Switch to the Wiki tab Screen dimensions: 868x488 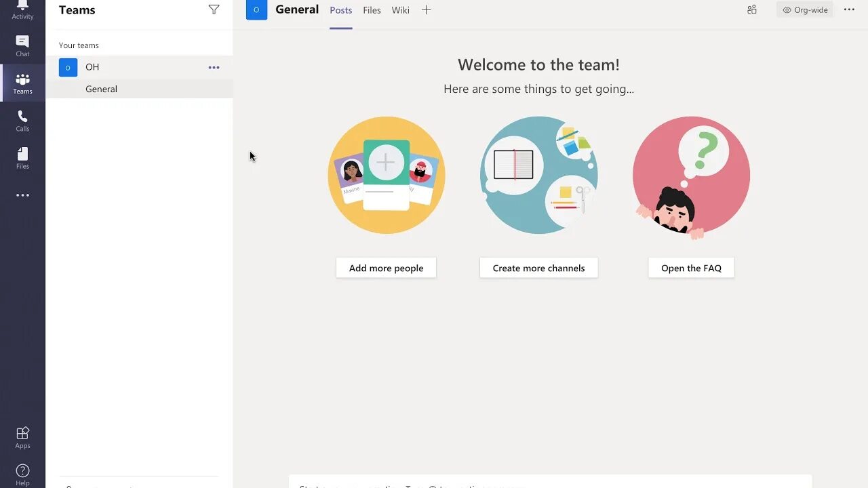coord(400,10)
